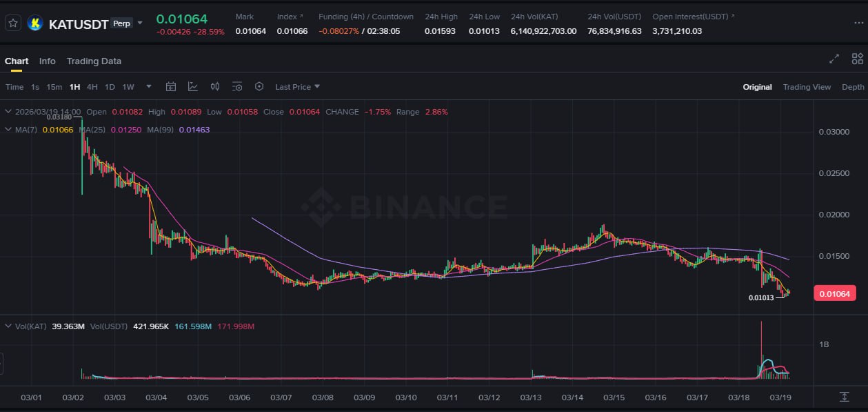Click the red 0.01064 price label on the axis
868x412 pixels.
835,293
